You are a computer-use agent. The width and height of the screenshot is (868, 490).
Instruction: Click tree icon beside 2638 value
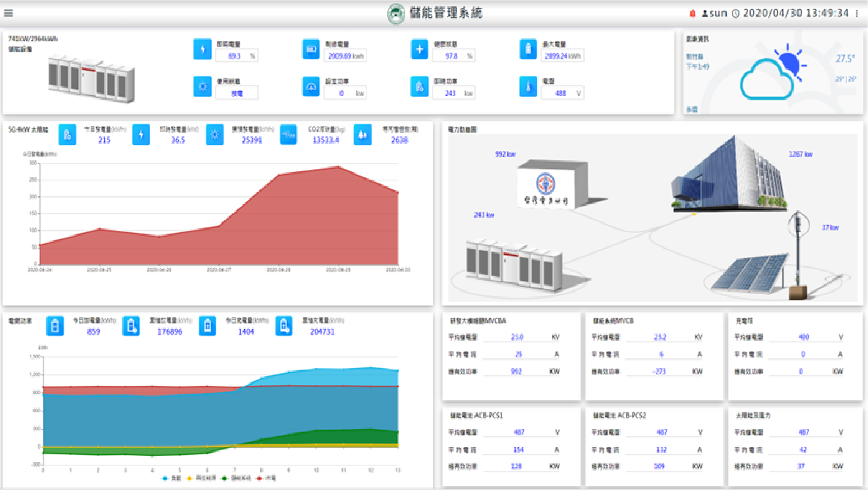(x=363, y=135)
